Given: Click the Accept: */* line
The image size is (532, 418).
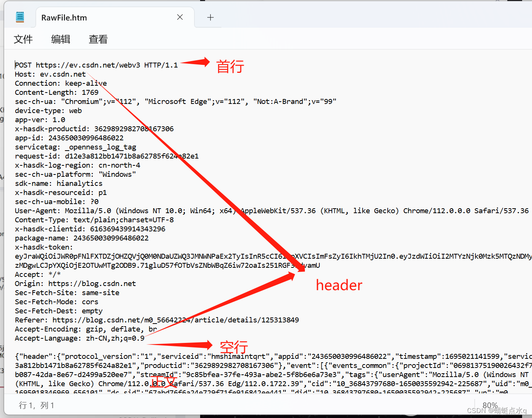Looking at the screenshot, I should click(x=38, y=274).
